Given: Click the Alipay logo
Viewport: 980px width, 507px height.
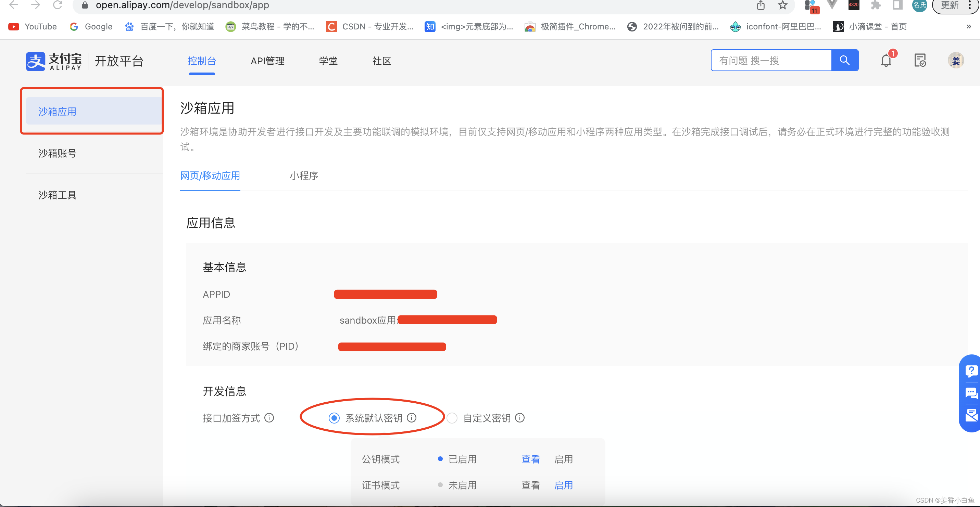Looking at the screenshot, I should point(54,61).
